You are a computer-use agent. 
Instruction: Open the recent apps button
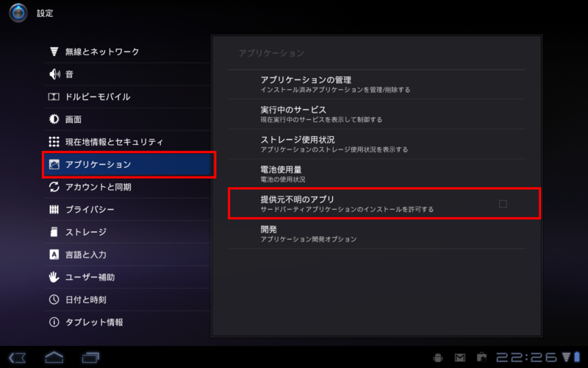(90, 358)
